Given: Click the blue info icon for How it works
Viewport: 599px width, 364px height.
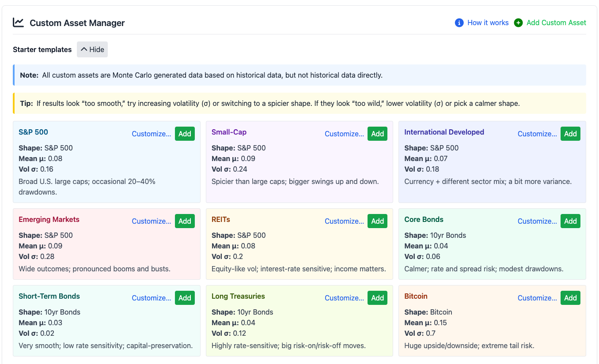Looking at the screenshot, I should coord(459,23).
